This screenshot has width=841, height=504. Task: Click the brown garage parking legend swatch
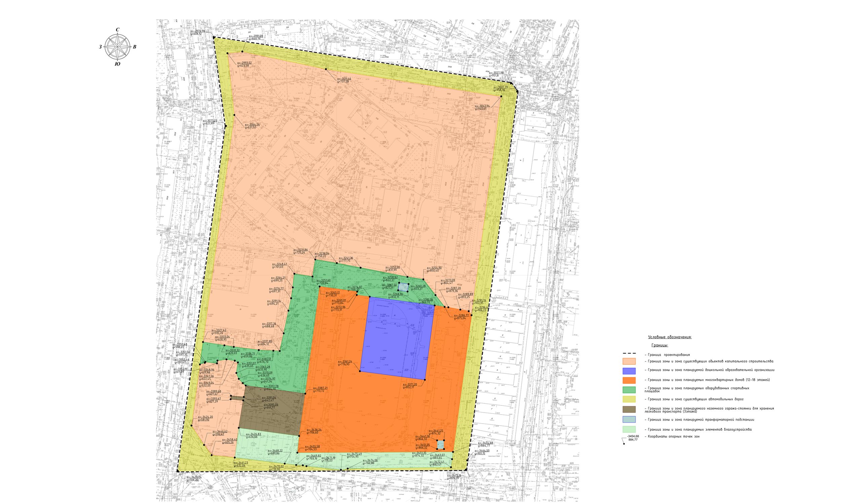tap(629, 409)
